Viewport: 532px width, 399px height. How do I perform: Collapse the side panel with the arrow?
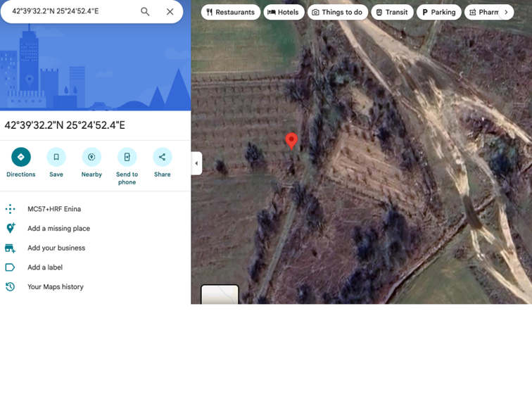tap(196, 163)
